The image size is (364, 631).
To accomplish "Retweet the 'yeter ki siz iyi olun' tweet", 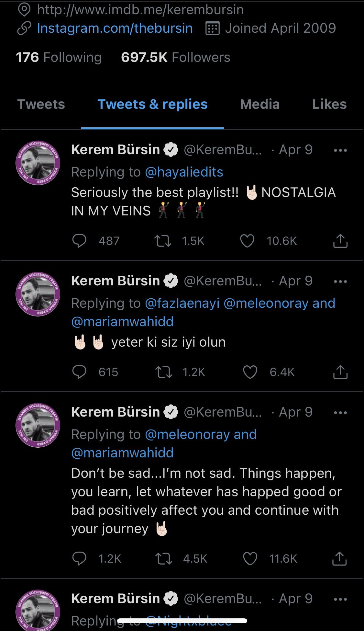I will (163, 372).
